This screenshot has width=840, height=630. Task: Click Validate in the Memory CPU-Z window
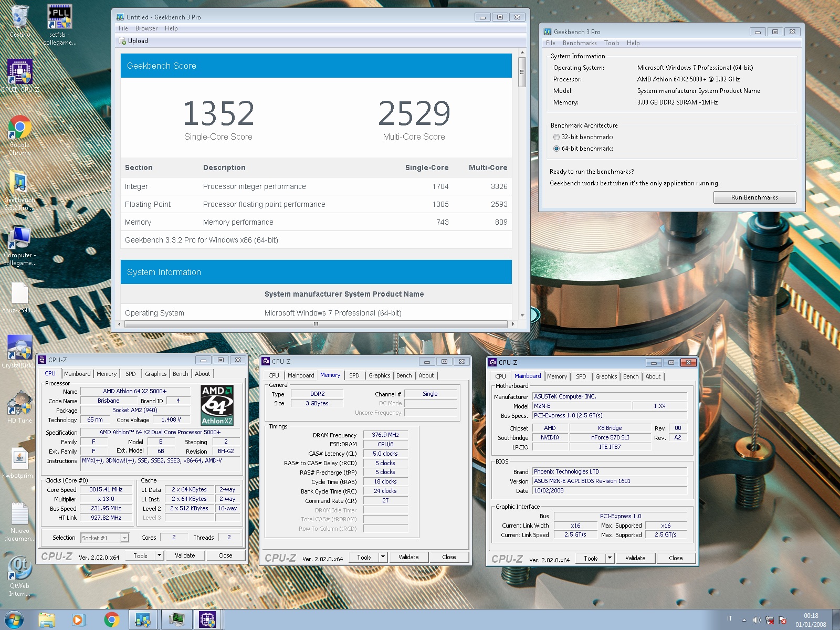coord(408,557)
